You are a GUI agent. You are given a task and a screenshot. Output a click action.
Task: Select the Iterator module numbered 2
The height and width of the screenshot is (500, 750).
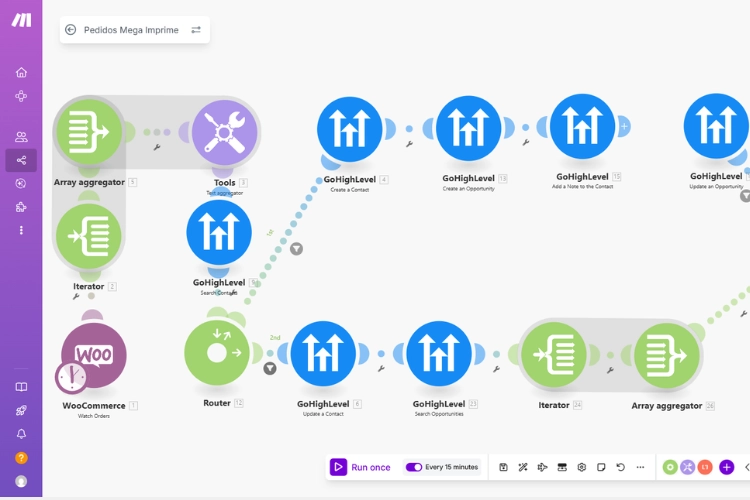click(x=89, y=236)
